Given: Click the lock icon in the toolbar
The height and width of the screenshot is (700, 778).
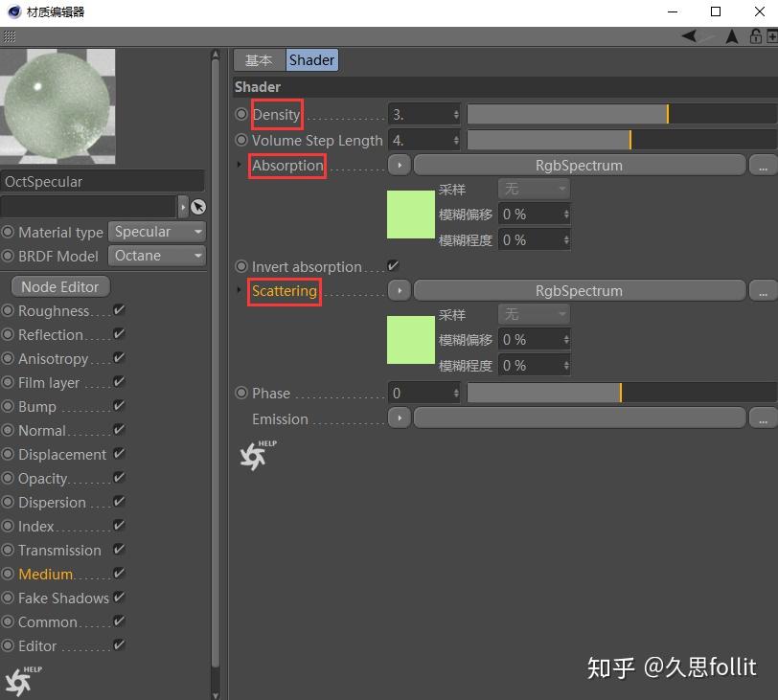Looking at the screenshot, I should (755, 35).
